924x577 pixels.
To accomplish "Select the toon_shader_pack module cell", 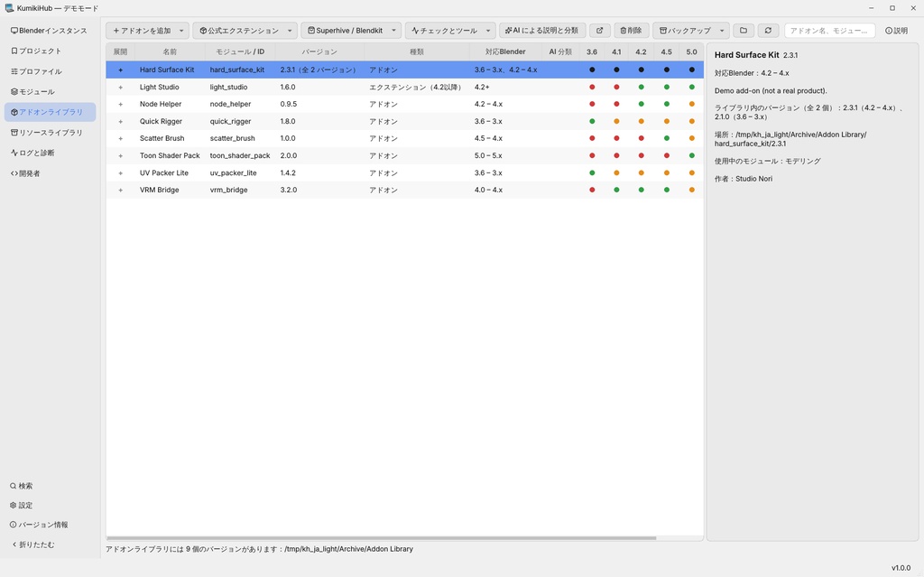I will [x=240, y=155].
